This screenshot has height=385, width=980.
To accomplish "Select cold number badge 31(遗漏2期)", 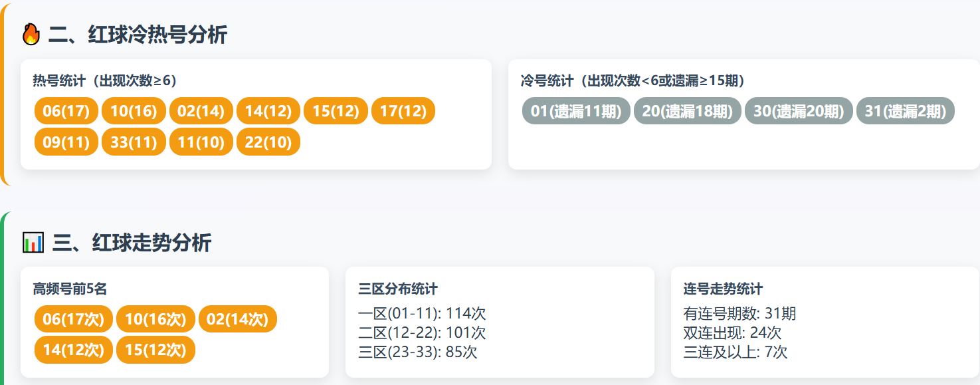I will click(905, 111).
